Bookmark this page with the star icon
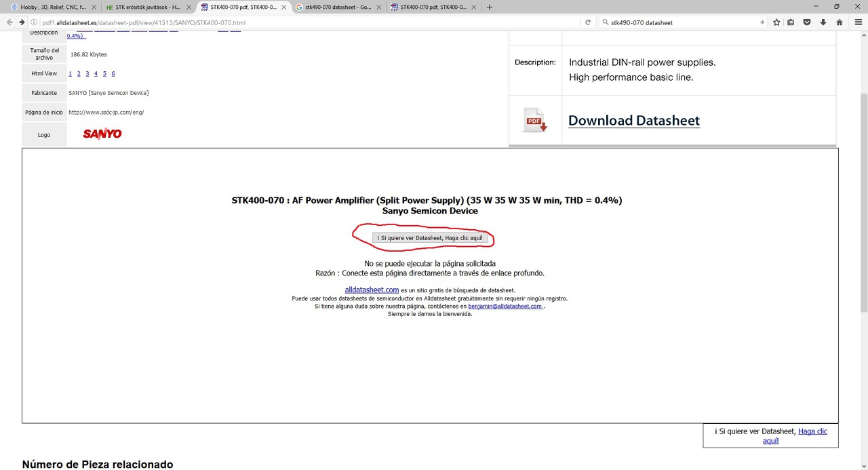Viewport: 868px width, 470px height. pos(777,22)
